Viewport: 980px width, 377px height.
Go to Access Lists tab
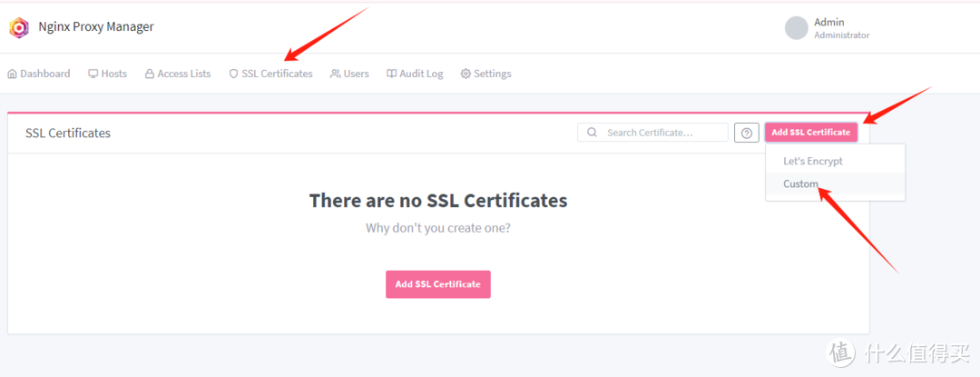pyautogui.click(x=178, y=74)
